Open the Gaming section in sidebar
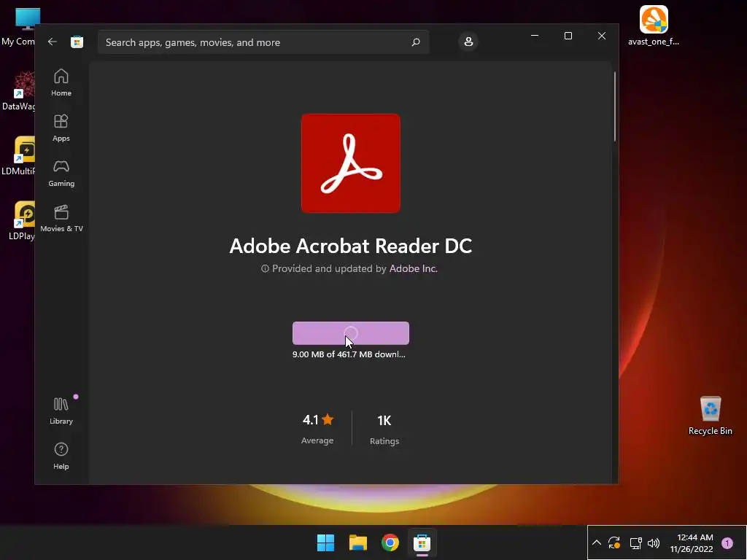This screenshot has width=747, height=560. tap(61, 174)
